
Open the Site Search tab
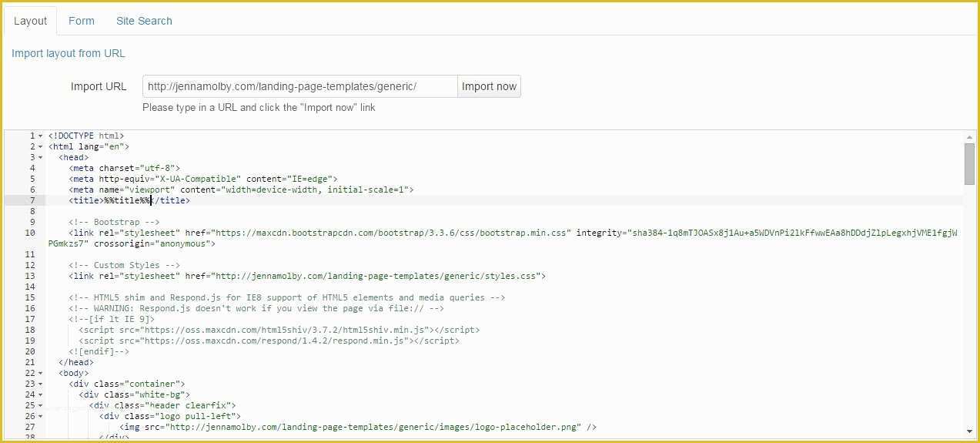[x=144, y=21]
